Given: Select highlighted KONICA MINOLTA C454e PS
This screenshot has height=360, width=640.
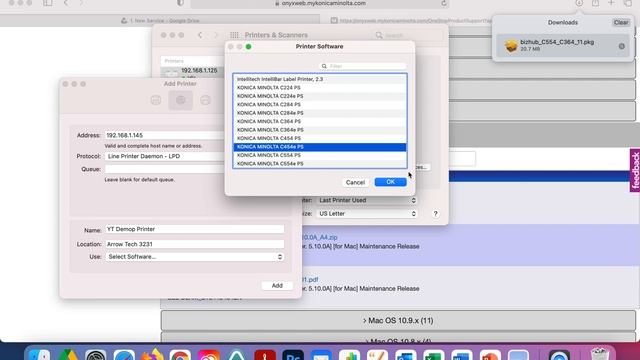Looking at the screenshot, I should pyautogui.click(x=320, y=147).
